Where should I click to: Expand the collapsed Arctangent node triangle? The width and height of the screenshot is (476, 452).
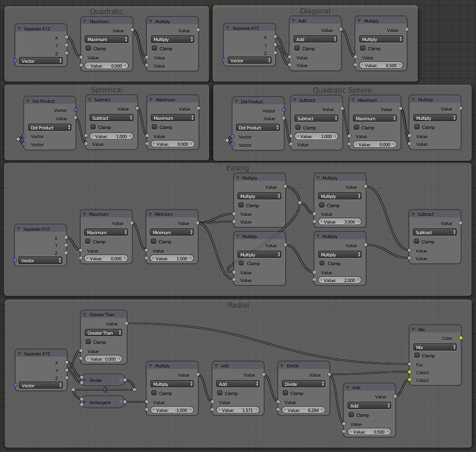pos(84,402)
